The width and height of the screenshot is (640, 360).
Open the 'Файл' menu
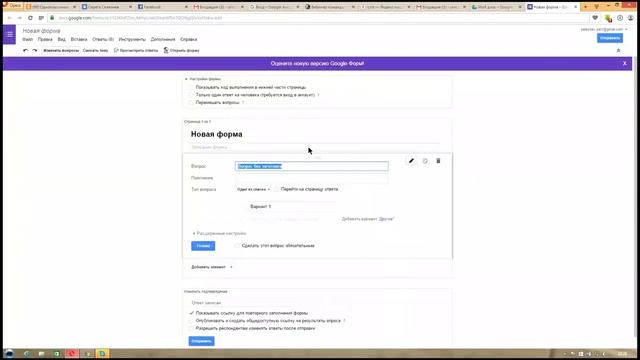27,39
